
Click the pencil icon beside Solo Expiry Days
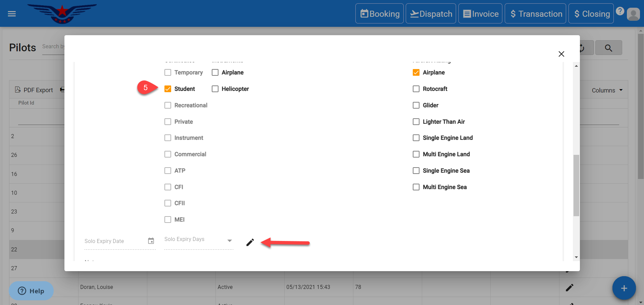point(250,242)
